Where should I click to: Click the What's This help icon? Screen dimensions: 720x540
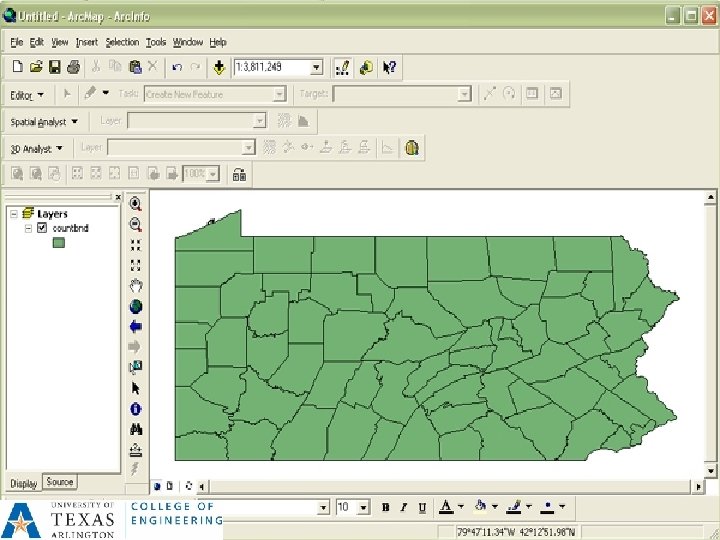pyautogui.click(x=389, y=68)
